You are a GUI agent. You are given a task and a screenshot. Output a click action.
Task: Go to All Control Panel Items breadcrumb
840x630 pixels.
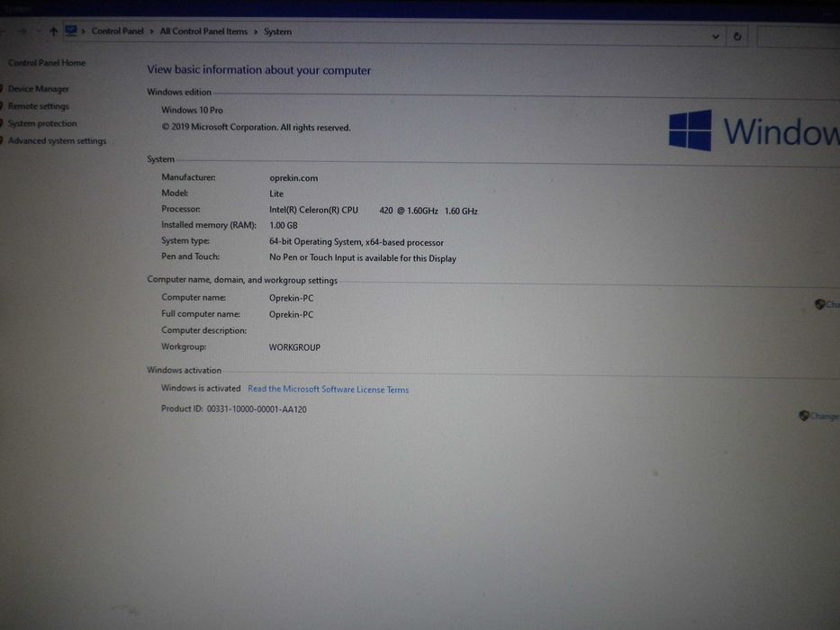[x=203, y=31]
